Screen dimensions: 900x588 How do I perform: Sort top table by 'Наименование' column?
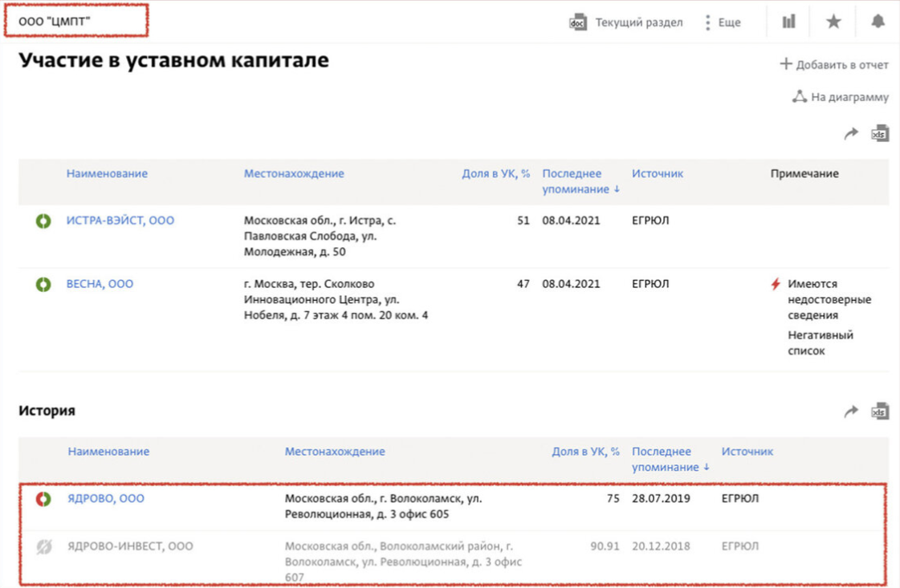tap(107, 173)
